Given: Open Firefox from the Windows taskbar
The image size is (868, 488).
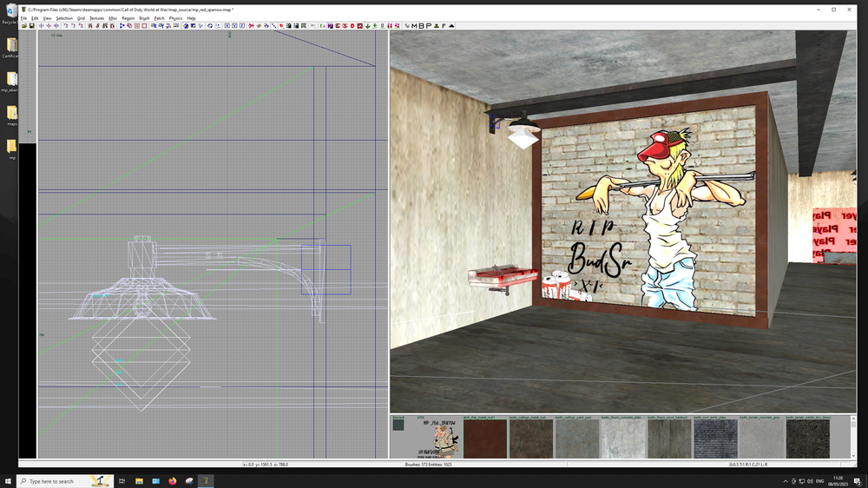Looking at the screenshot, I should pos(173,480).
